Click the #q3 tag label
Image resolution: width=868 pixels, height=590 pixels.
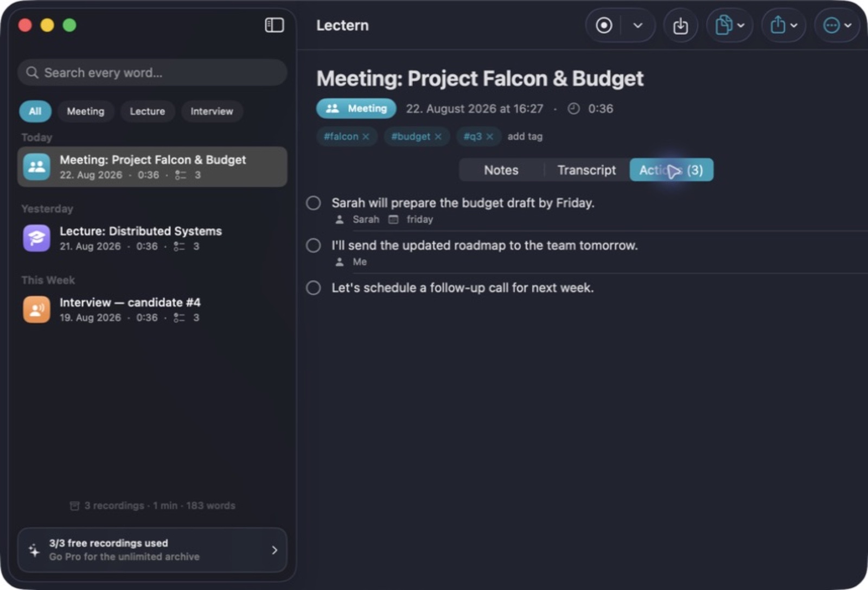[x=473, y=137]
